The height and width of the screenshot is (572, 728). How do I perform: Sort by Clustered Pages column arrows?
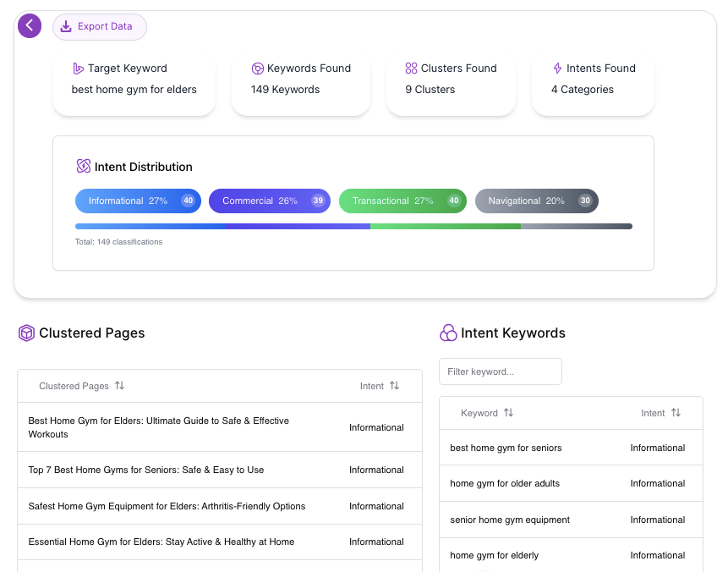tap(119, 386)
